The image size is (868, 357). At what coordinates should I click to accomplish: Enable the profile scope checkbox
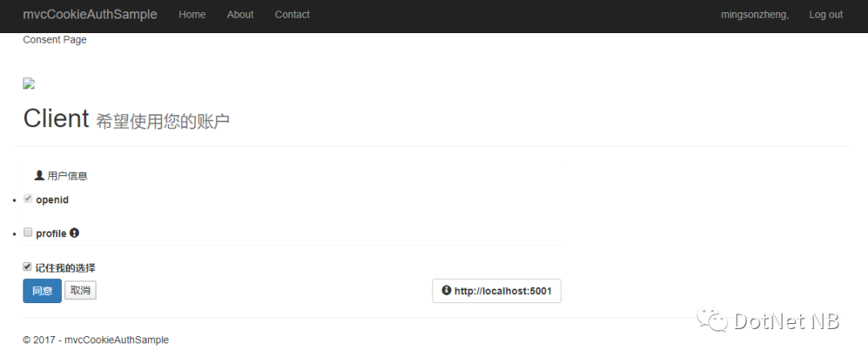point(27,232)
